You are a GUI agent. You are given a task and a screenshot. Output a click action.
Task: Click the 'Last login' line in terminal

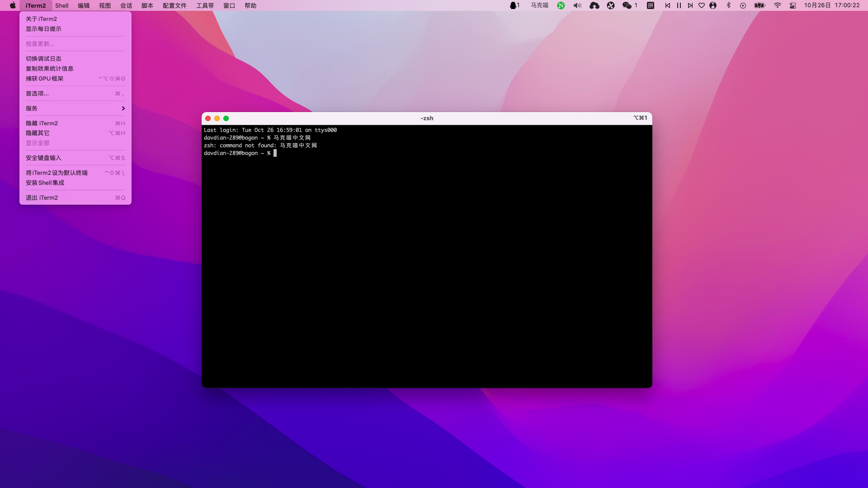pos(270,130)
